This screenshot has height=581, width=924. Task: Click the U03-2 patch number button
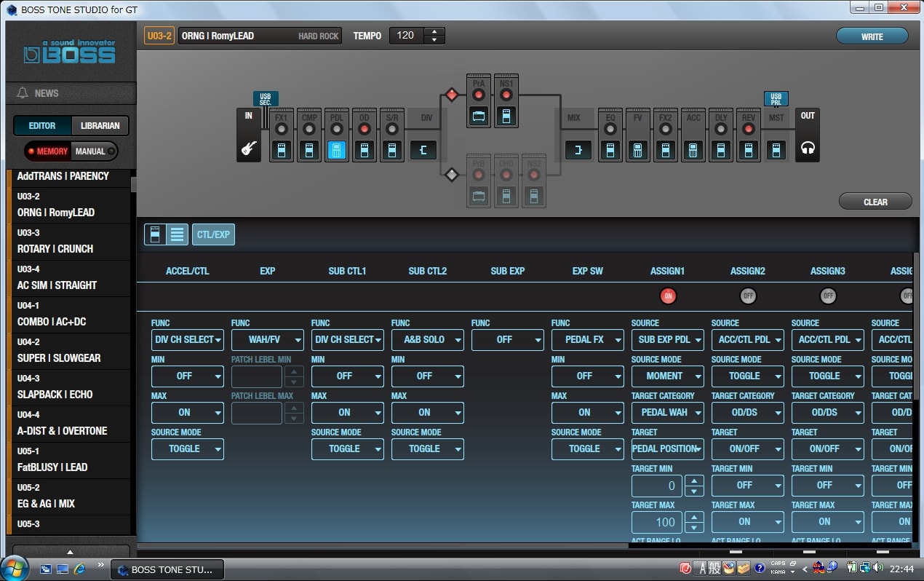tap(159, 36)
